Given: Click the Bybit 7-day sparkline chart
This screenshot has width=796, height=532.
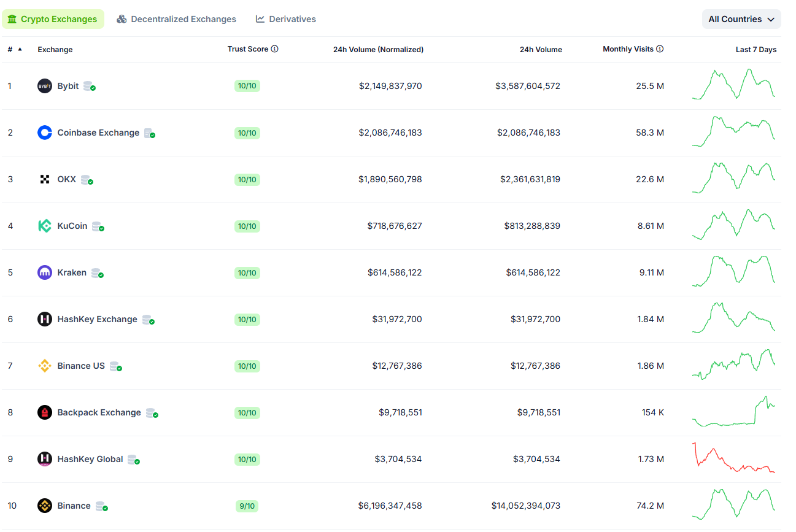Looking at the screenshot, I should (733, 84).
